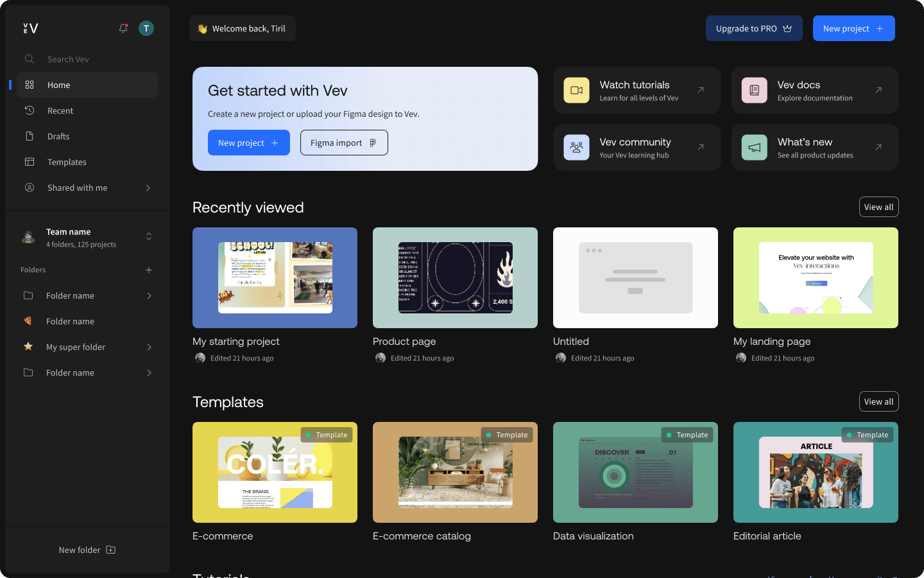Image resolution: width=924 pixels, height=578 pixels.
Task: Click 'Learn for all levels of Vev' text
Action: coord(638,98)
